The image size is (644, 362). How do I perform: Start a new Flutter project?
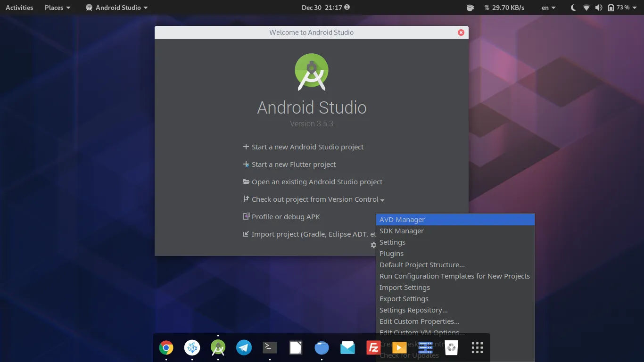289,165
